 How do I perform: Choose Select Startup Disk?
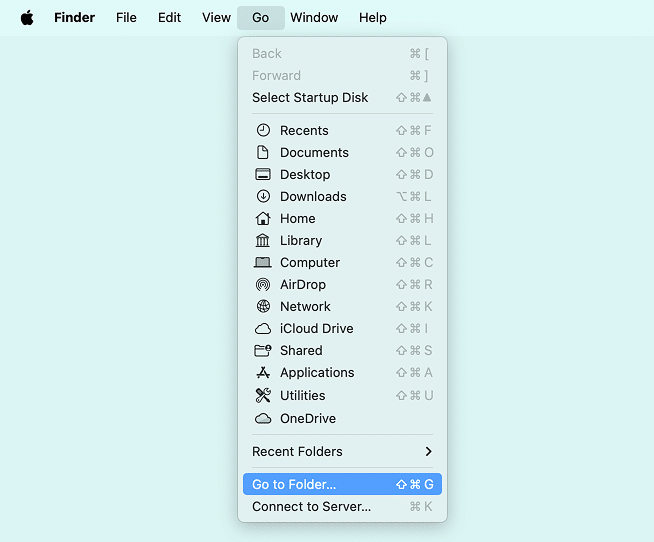coord(342,98)
